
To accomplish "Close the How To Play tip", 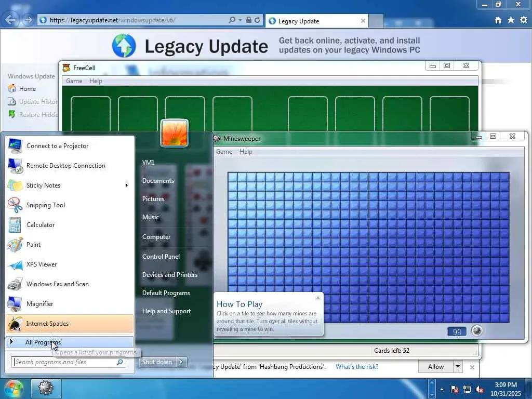I will (318, 298).
